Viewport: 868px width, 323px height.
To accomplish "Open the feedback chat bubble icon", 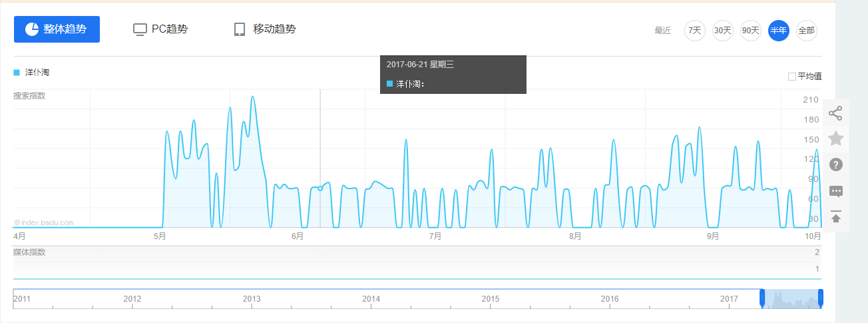I will coord(836,191).
